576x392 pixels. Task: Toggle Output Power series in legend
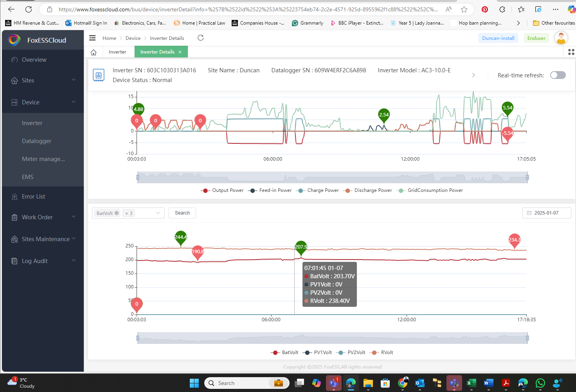click(222, 190)
